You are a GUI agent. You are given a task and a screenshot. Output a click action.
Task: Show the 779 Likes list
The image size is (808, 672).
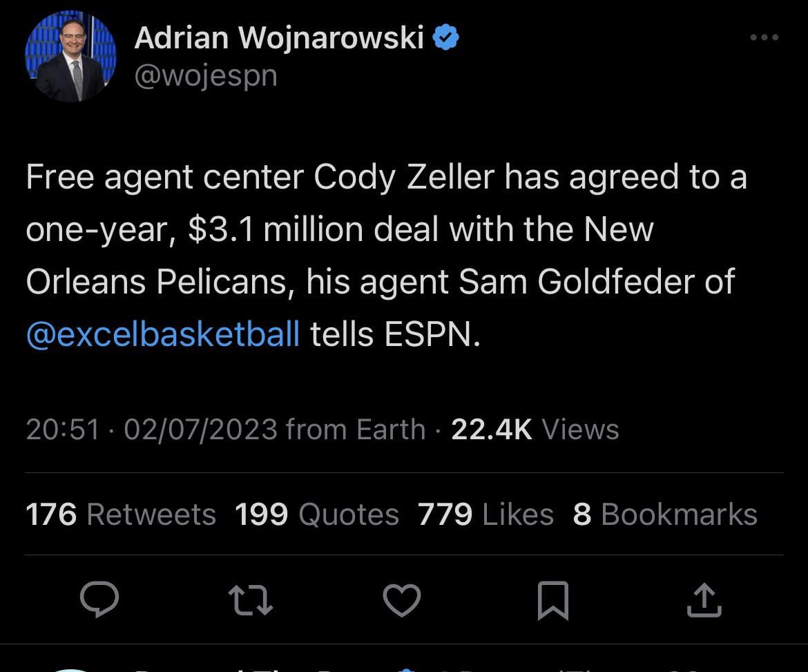(485, 515)
